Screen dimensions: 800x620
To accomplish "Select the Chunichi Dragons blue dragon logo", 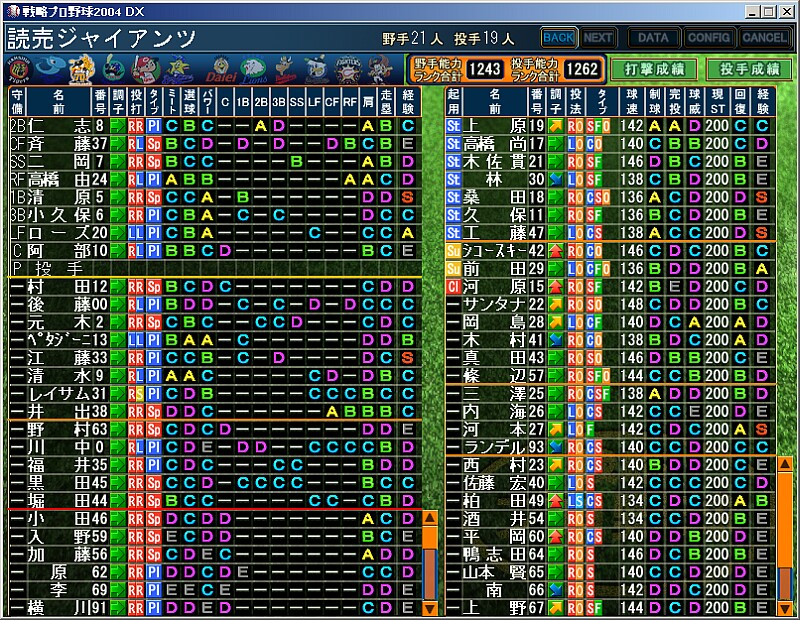I will pyautogui.click(x=51, y=69).
